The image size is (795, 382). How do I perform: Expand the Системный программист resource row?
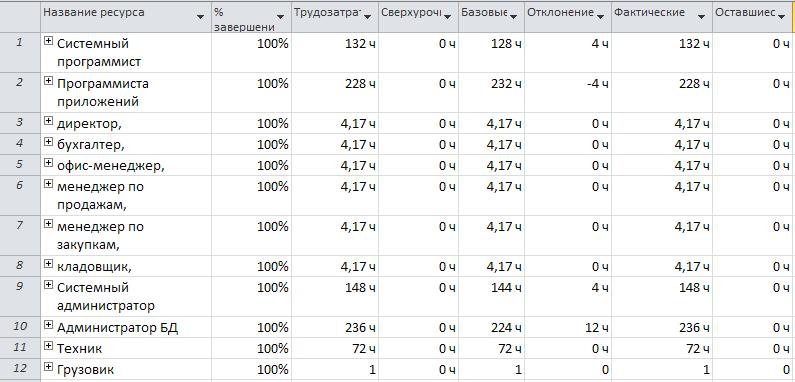pyautogui.click(x=48, y=42)
